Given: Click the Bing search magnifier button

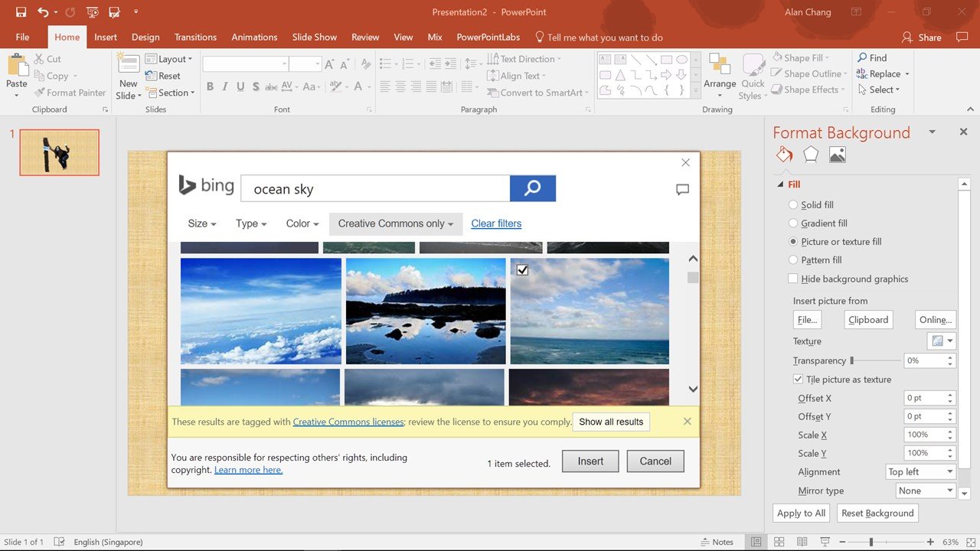Looking at the screenshot, I should click(533, 188).
